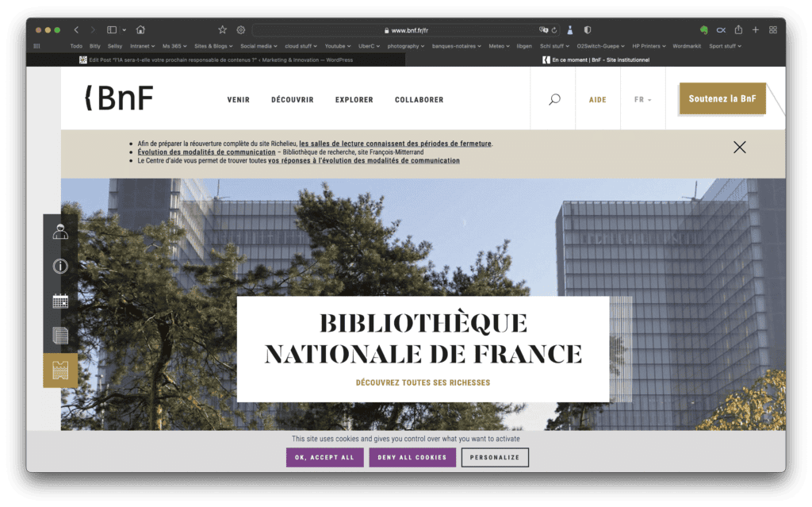
Task: Open the libgen bookmark
Action: (x=524, y=46)
